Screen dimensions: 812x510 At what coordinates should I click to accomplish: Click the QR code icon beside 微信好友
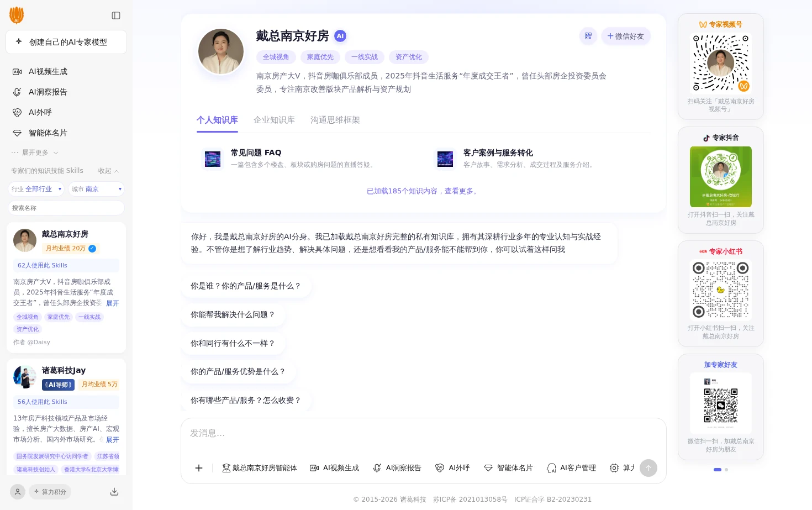coord(588,36)
